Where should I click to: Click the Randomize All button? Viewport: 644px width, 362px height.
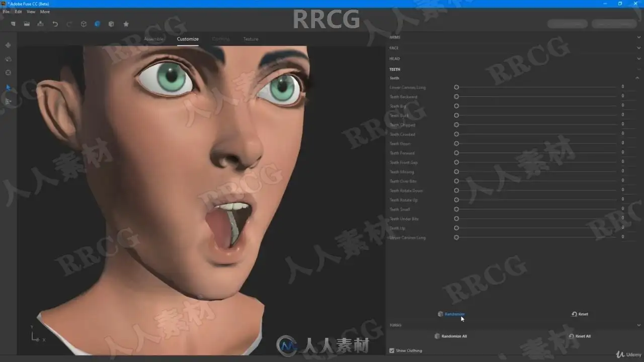(x=451, y=336)
